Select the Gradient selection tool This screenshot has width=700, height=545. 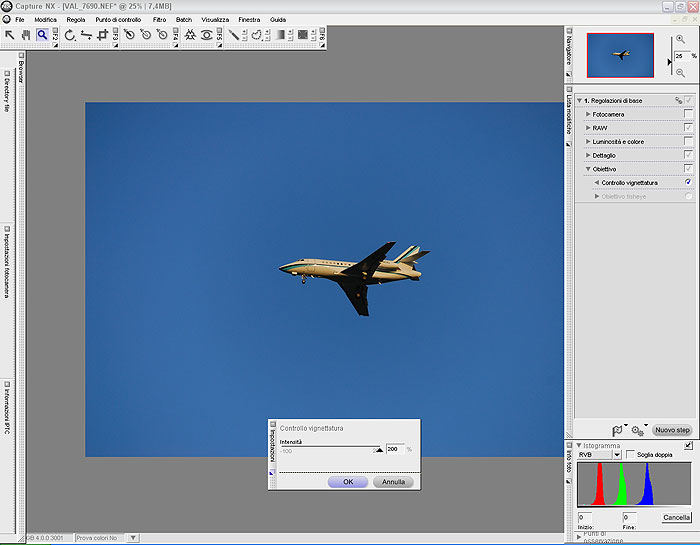coord(280,35)
